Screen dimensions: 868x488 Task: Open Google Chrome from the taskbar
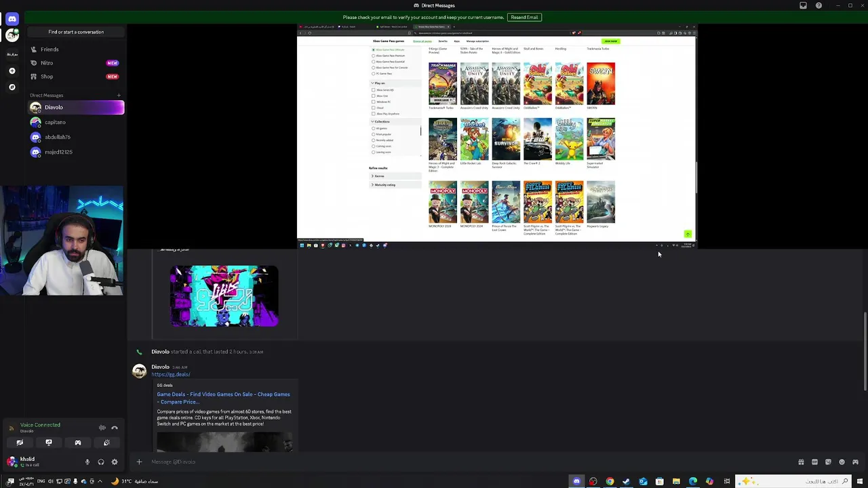[610, 482]
